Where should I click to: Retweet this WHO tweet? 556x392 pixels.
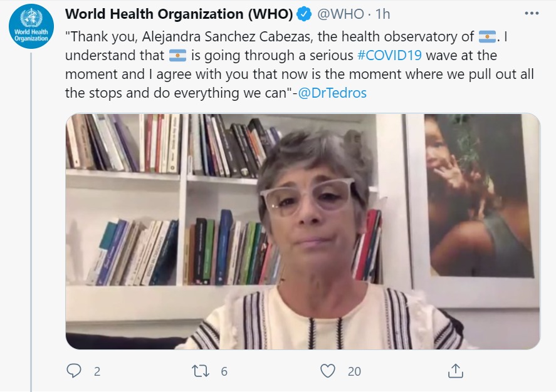tap(201, 371)
